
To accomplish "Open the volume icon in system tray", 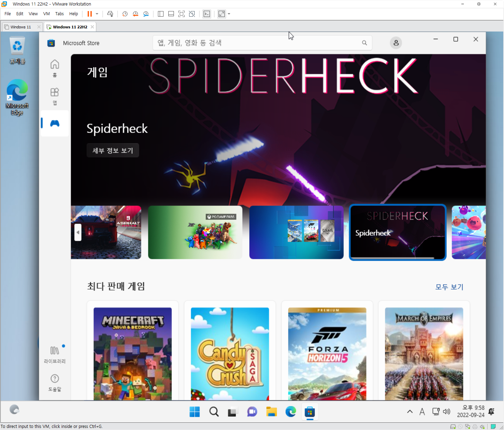I will tap(446, 412).
